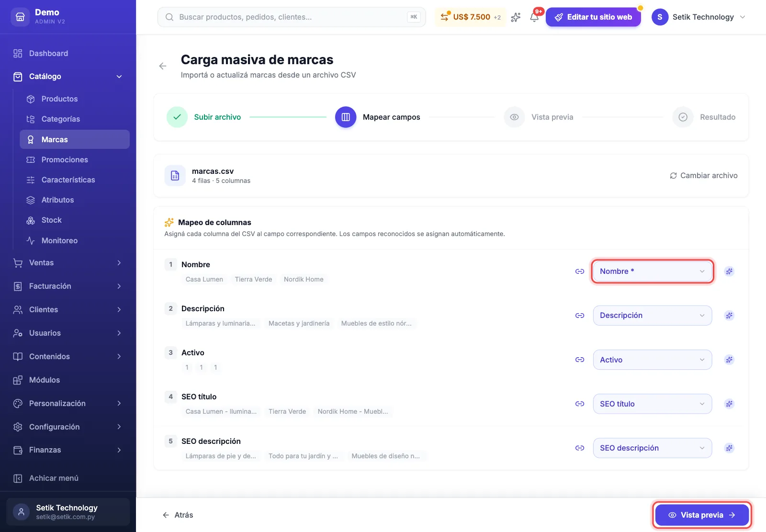The width and height of the screenshot is (766, 532).
Task: Go to Dashboard in sidebar
Action: (68, 54)
